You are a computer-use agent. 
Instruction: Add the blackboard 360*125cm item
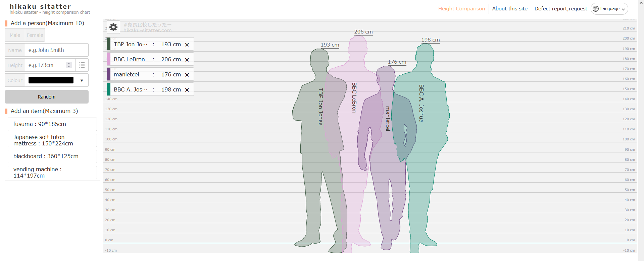(52, 156)
